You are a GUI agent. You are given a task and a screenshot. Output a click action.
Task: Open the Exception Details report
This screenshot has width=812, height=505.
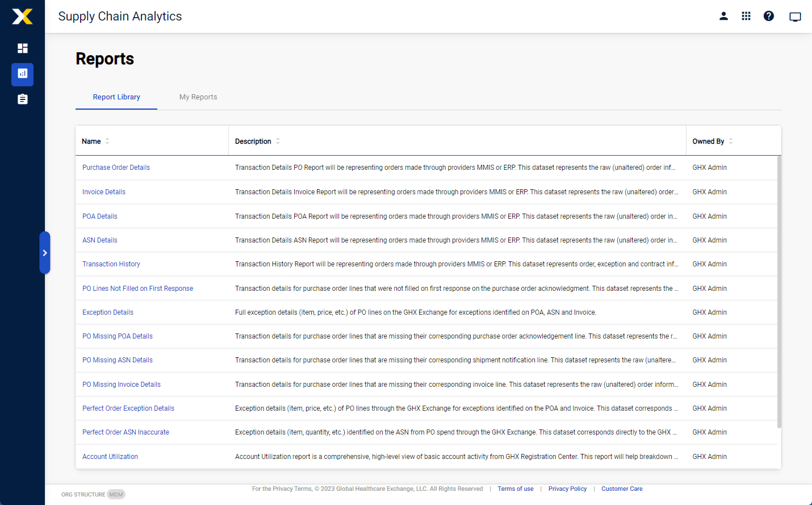[x=108, y=312]
